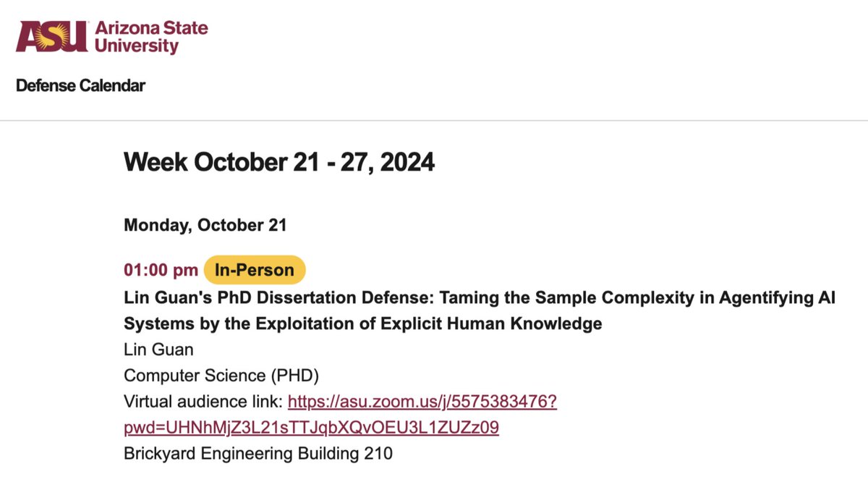Screen dimensions: 868x495
Task: Open the asu.zoom.us meeting URL
Action: pyautogui.click(x=422, y=402)
